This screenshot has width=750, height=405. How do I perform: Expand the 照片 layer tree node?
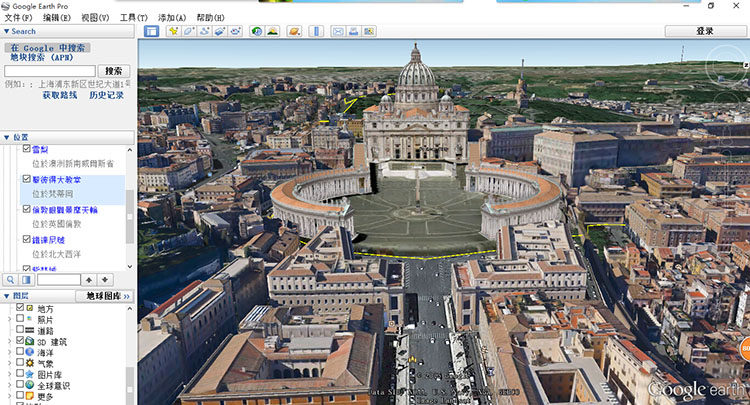pyautogui.click(x=10, y=319)
